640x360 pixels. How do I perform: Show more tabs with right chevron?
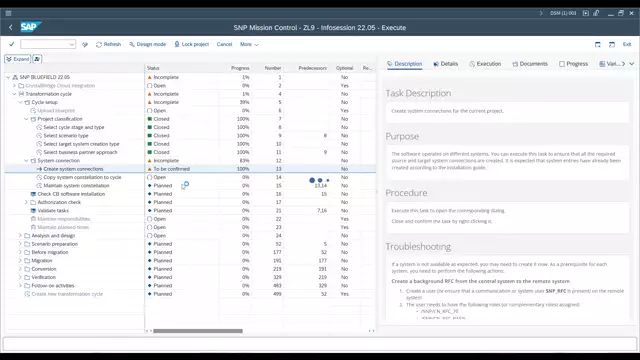pos(623,64)
